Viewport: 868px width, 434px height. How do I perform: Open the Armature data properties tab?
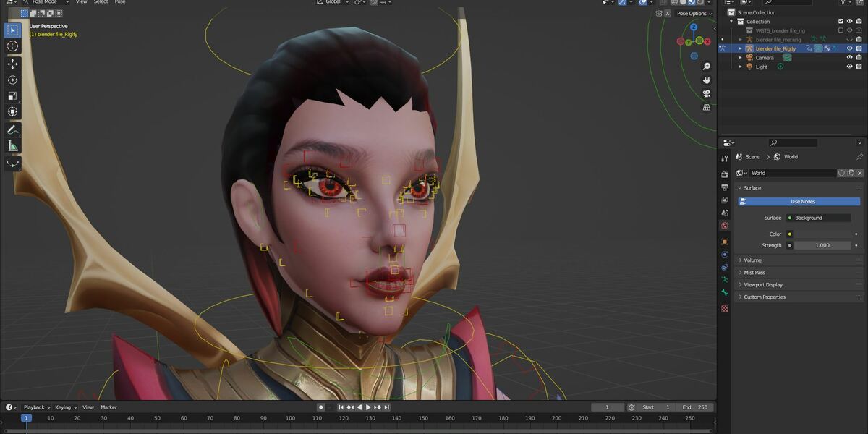click(725, 279)
